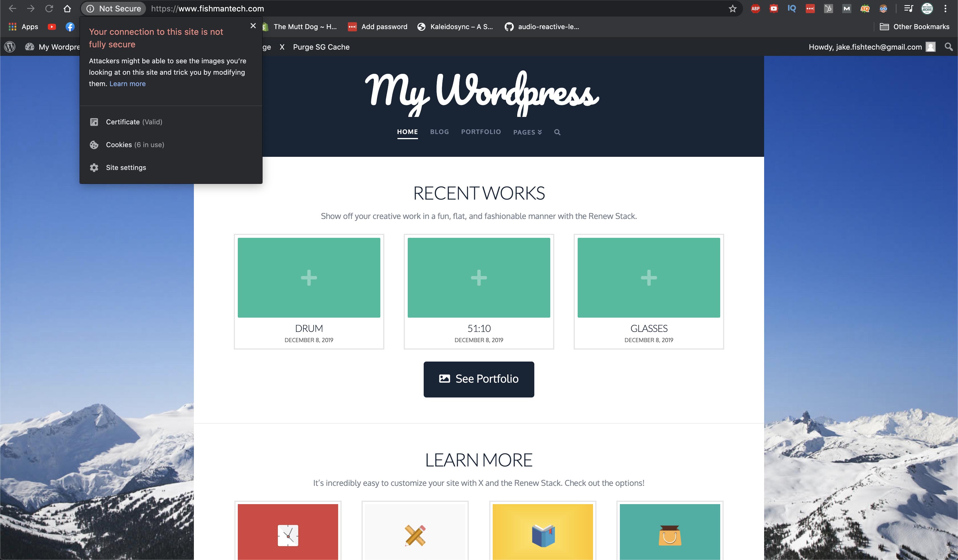958x560 pixels.
Task: Go to the PORTFOLIO navigation item
Action: coord(481,132)
